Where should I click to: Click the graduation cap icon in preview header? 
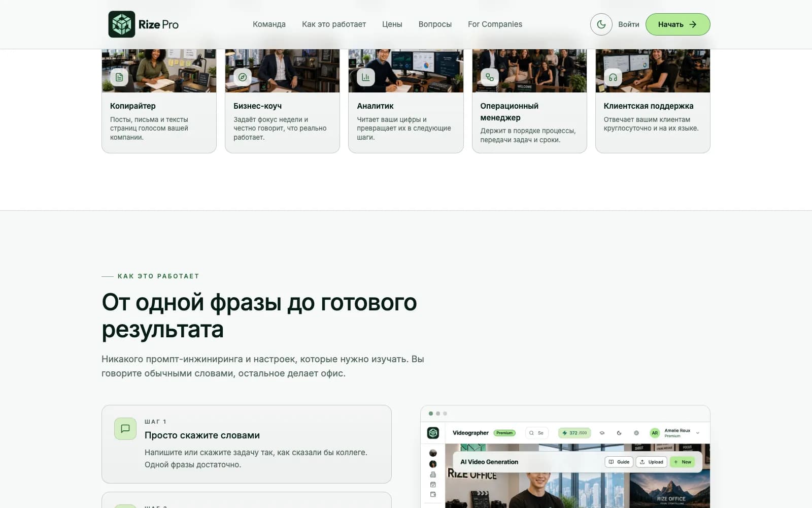click(x=602, y=433)
